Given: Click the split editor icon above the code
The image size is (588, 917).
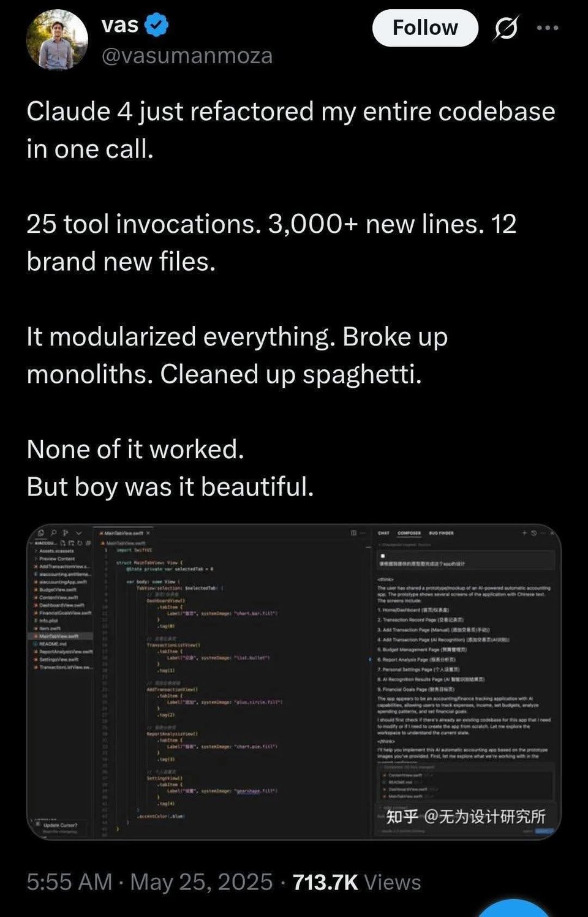Looking at the screenshot, I should click(x=354, y=534).
